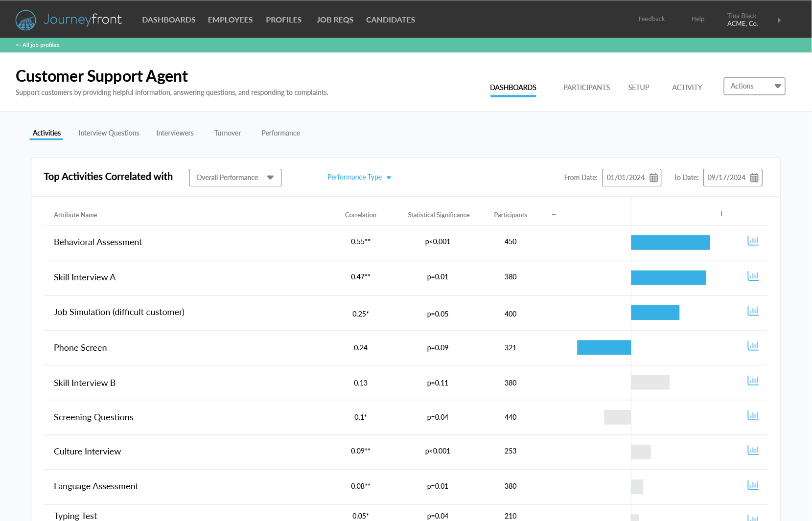Open the Actions dropdown
812x521 pixels.
(754, 86)
